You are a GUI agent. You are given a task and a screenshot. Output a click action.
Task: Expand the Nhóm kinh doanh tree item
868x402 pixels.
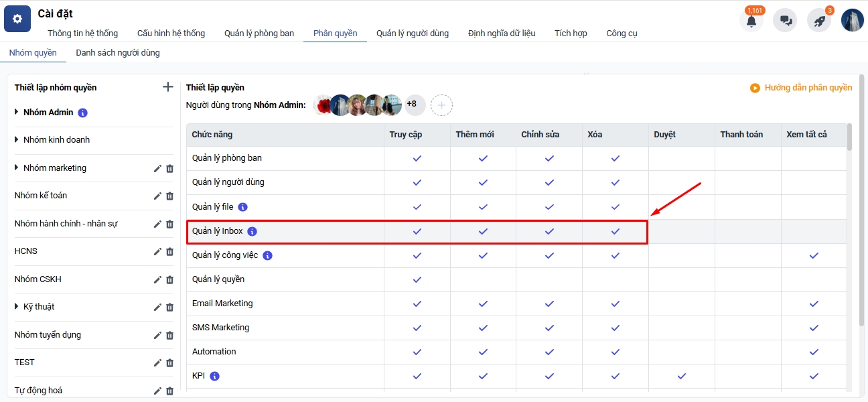pyautogui.click(x=17, y=140)
